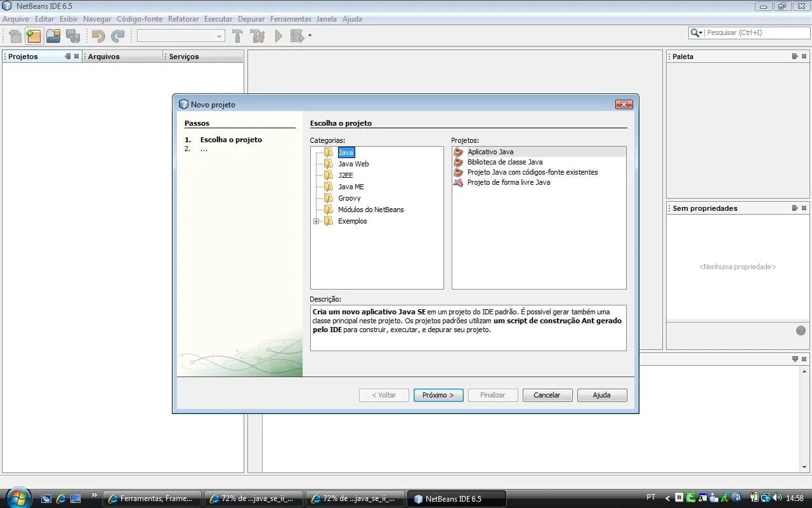
Task: Open the Navegar menu
Action: 97,19
